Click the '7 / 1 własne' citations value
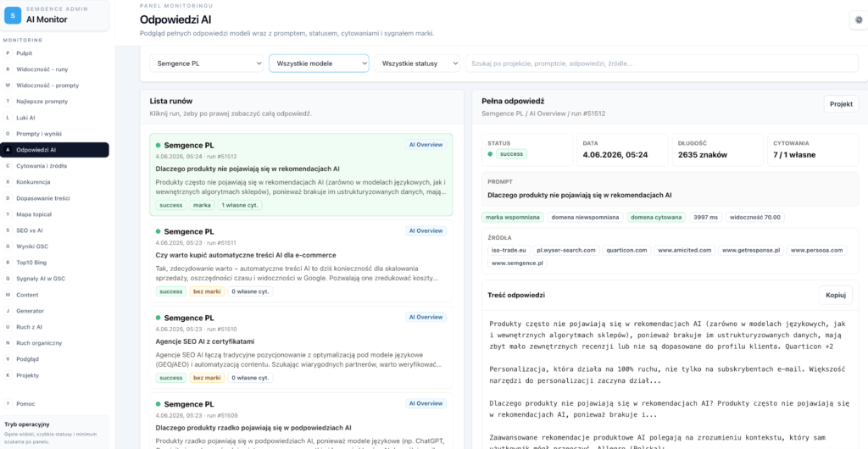The height and width of the screenshot is (449, 868). pos(794,155)
